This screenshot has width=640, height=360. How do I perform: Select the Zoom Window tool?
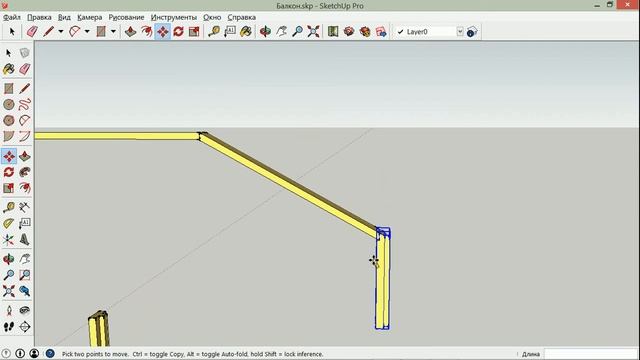tap(24, 275)
